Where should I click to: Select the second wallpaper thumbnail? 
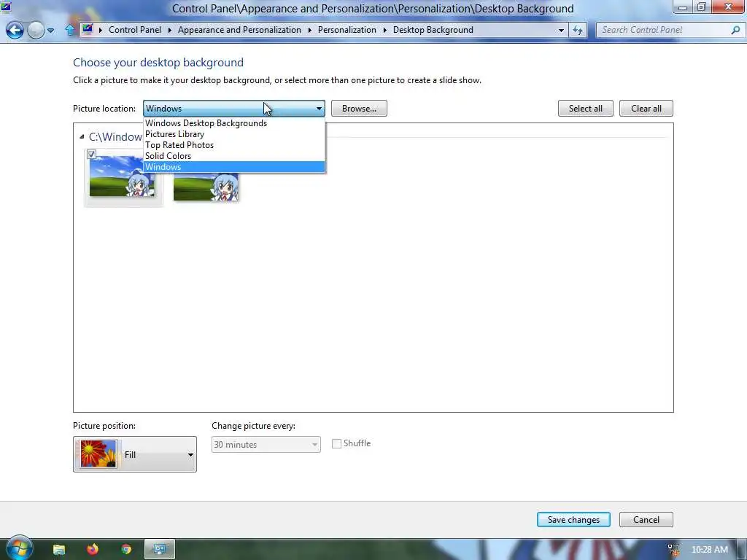pyautogui.click(x=206, y=187)
